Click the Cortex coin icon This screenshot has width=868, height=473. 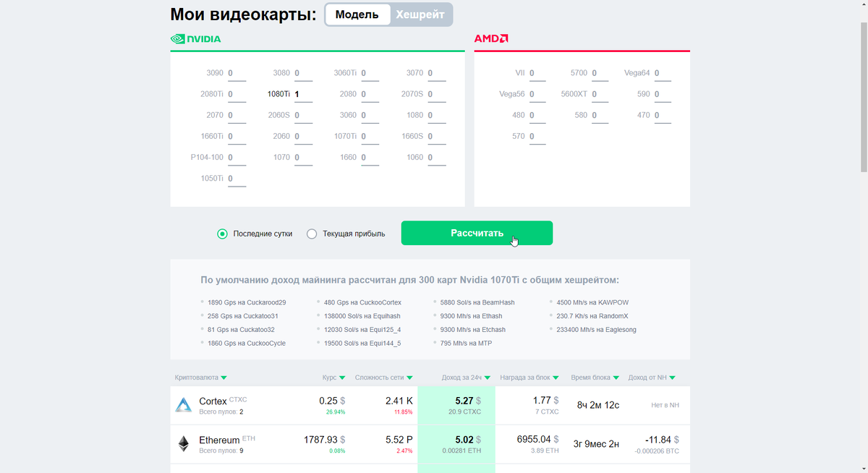[184, 405]
